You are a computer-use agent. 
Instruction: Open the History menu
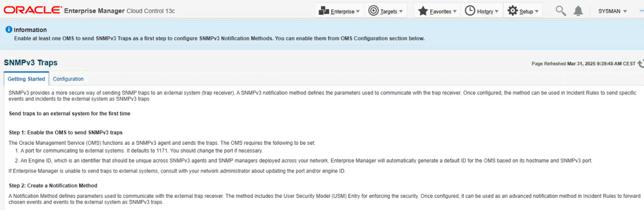click(482, 11)
